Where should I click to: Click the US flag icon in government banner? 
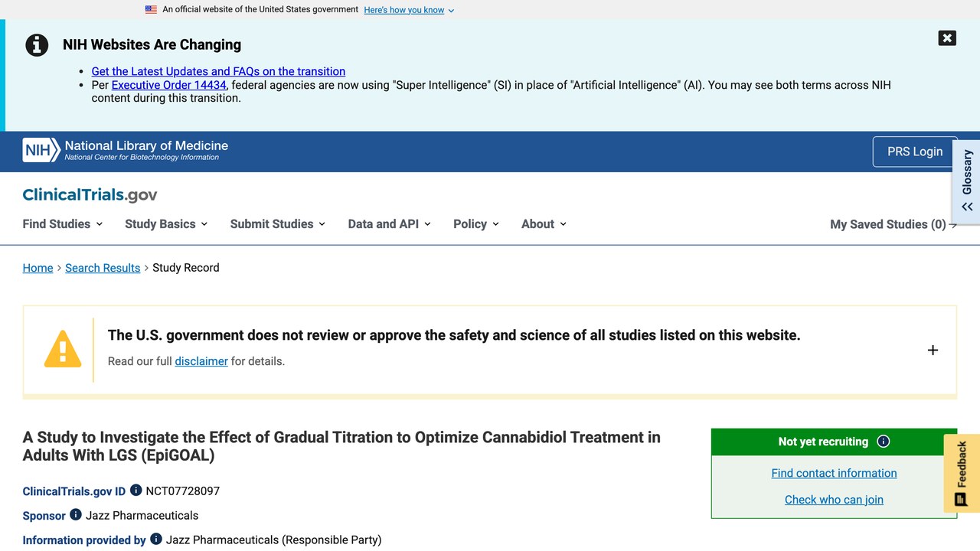pos(151,10)
